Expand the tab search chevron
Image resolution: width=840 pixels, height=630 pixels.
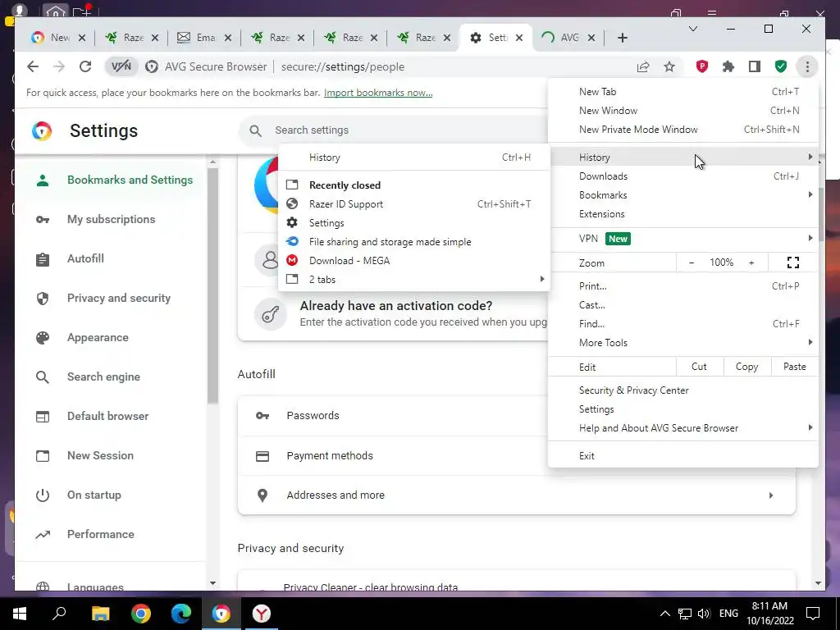[x=692, y=29]
